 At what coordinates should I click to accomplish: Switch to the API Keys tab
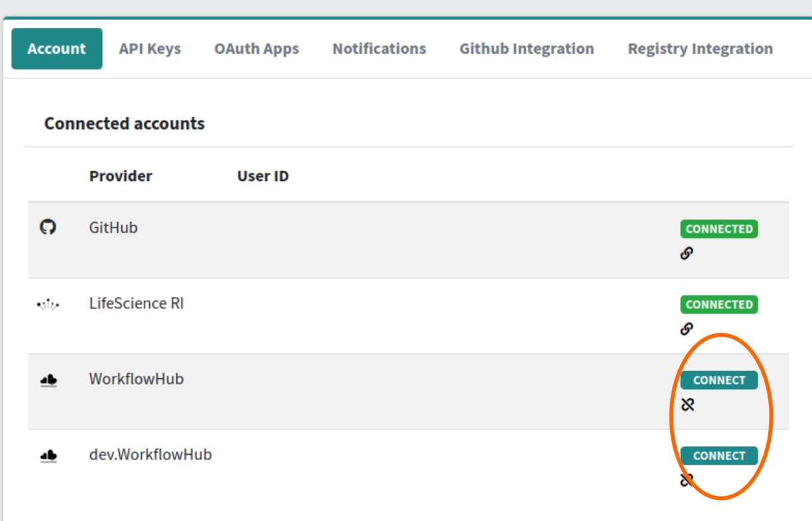(x=150, y=48)
